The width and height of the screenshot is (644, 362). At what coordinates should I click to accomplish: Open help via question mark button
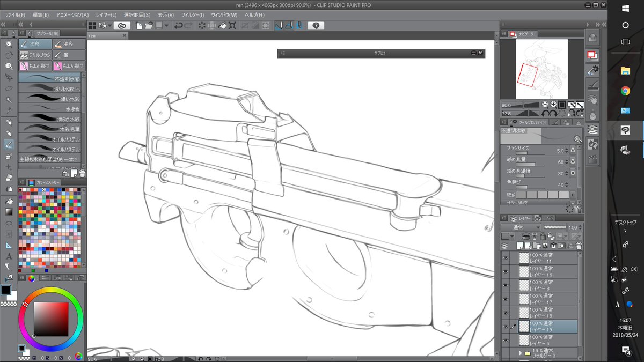(x=316, y=25)
